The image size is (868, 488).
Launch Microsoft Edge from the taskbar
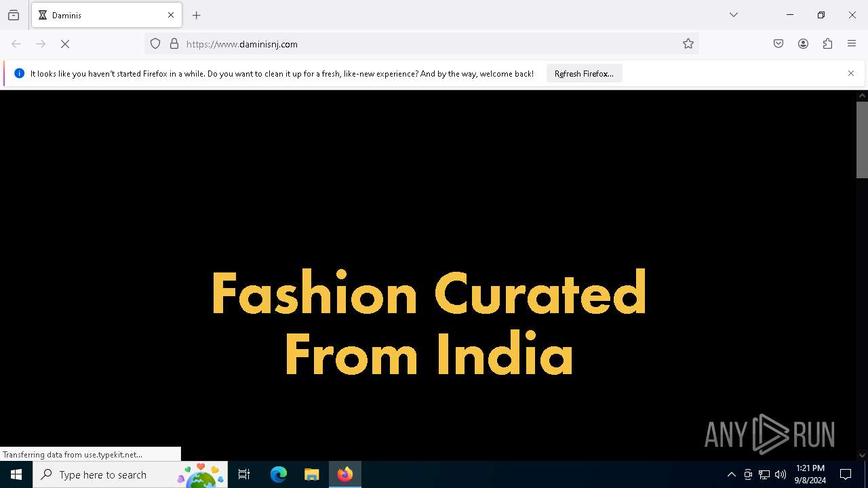pyautogui.click(x=279, y=474)
